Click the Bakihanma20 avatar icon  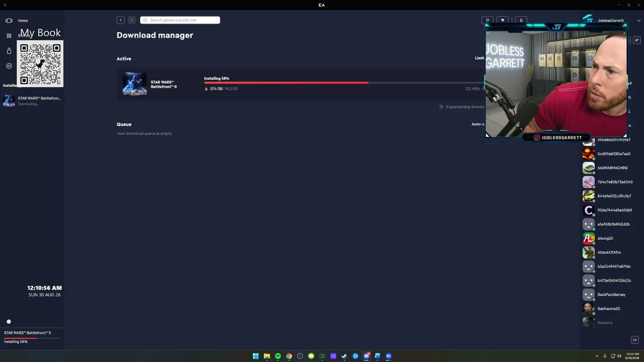click(588, 309)
